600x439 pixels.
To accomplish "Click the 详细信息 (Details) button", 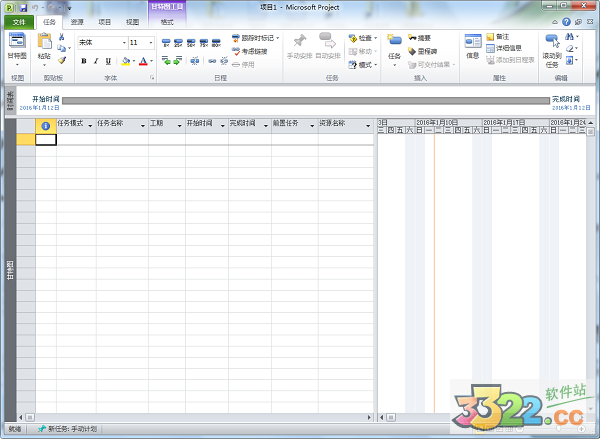I will [x=507, y=47].
